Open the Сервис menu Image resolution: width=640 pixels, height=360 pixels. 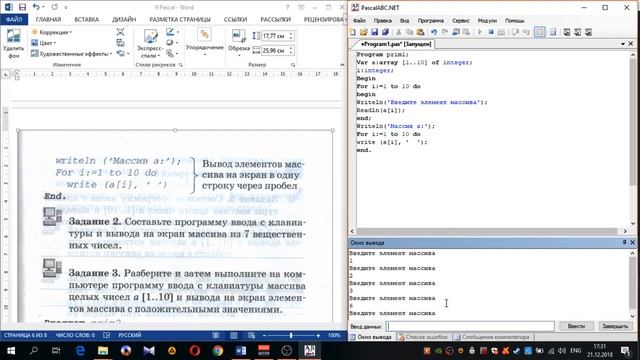click(x=461, y=20)
